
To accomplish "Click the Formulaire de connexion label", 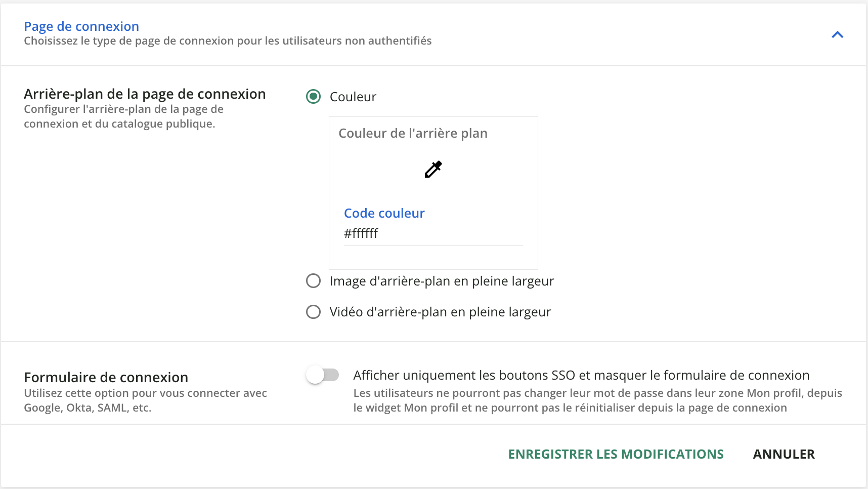I will coord(106,377).
